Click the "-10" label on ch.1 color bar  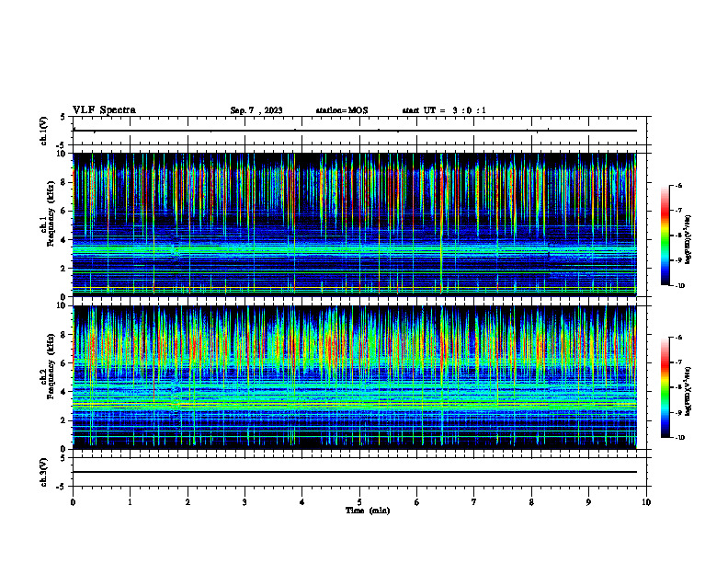click(680, 285)
